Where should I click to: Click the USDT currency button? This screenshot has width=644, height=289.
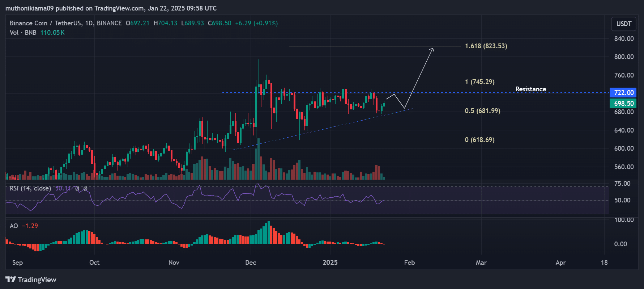click(623, 24)
